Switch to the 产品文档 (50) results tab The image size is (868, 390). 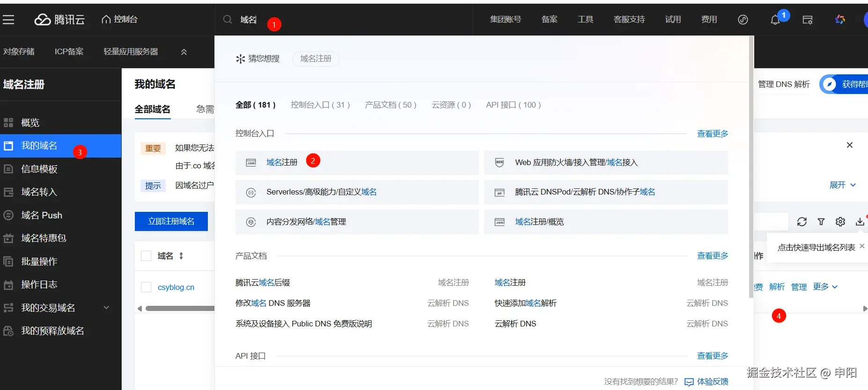(391, 105)
